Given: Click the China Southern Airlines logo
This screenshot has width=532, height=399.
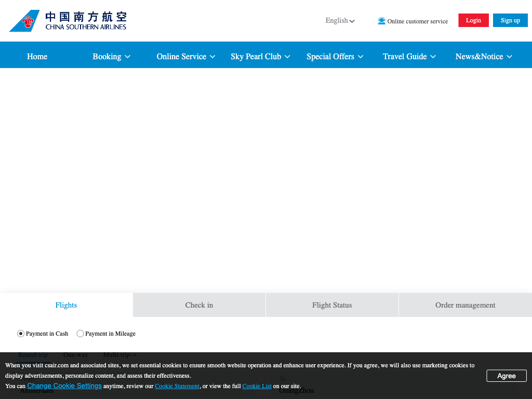Looking at the screenshot, I should point(68,21).
